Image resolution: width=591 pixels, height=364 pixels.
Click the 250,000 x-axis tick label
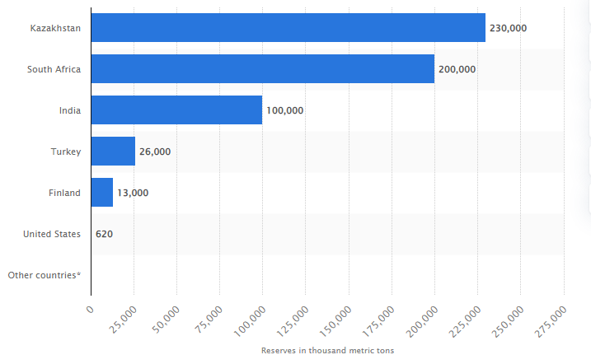(508, 321)
